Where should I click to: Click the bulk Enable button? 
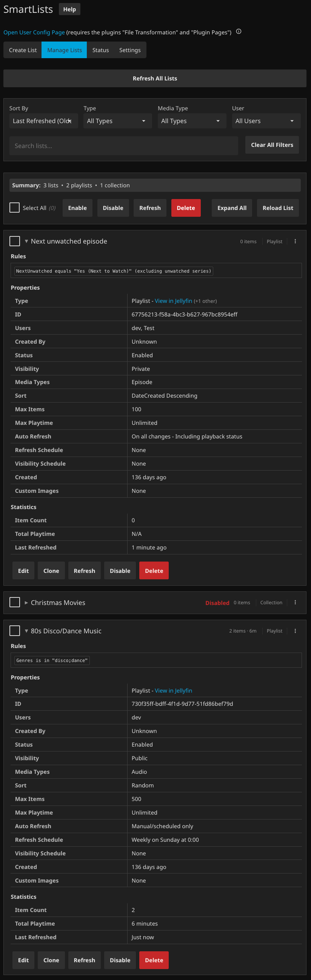click(77, 208)
